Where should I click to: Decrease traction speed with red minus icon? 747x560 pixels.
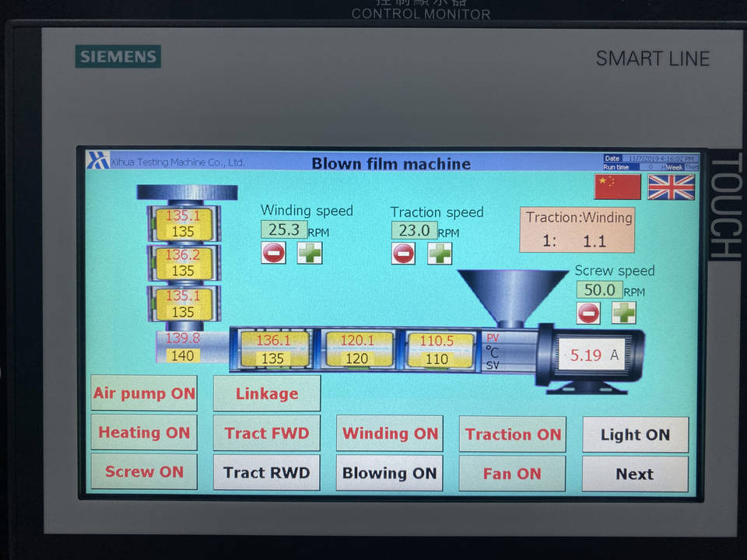[x=403, y=254]
